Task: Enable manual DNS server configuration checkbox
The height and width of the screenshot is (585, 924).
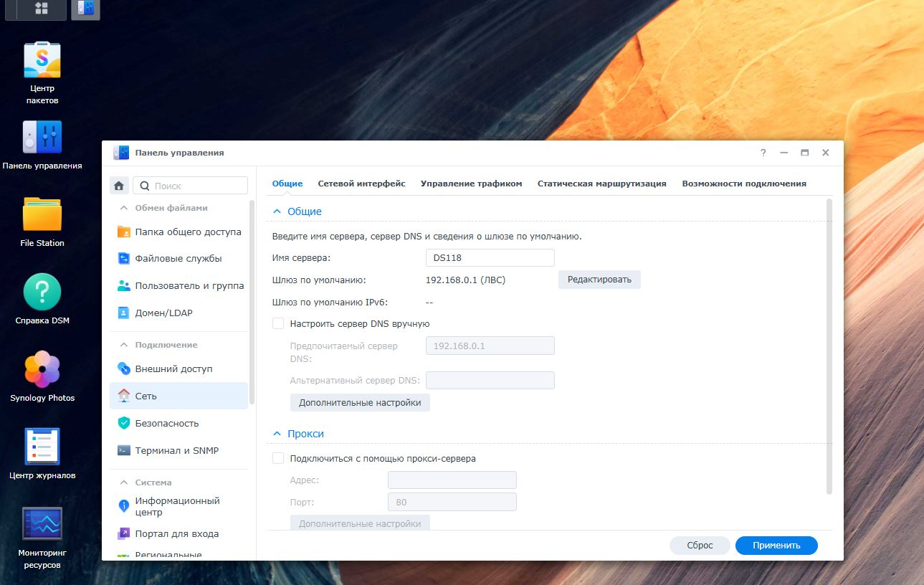Action: point(278,324)
